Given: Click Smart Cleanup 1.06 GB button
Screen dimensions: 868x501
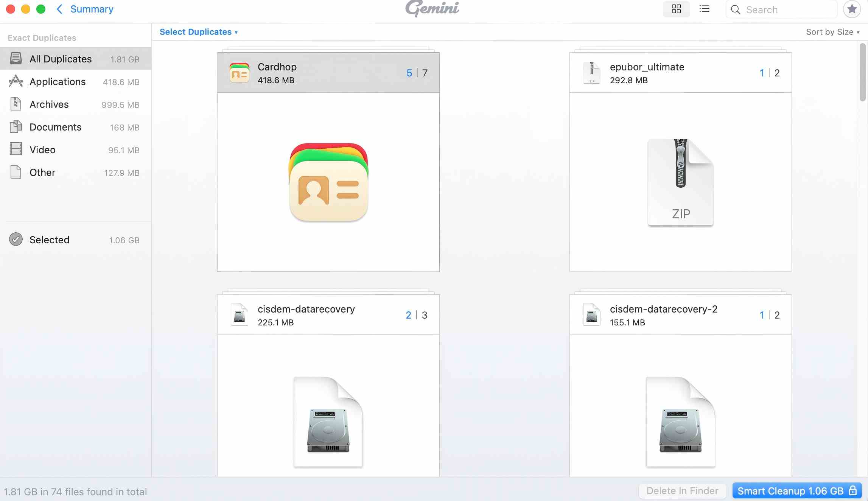Looking at the screenshot, I should click(x=796, y=491).
